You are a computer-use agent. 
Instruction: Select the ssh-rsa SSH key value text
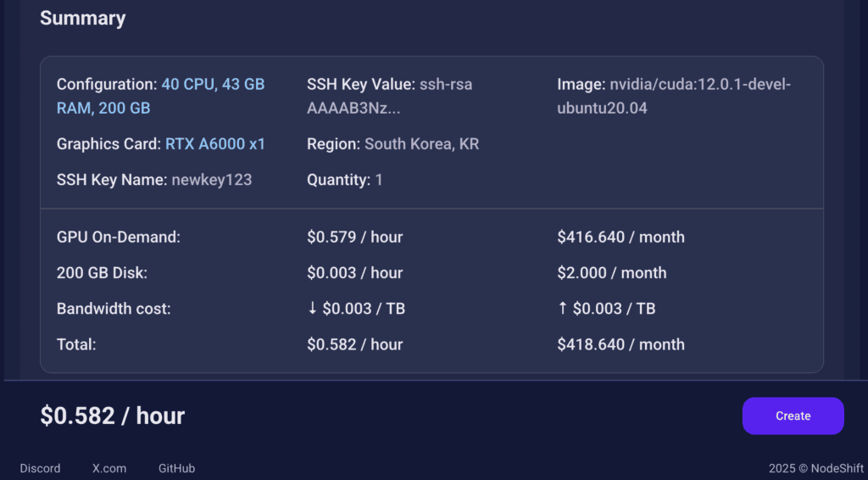[x=446, y=85]
